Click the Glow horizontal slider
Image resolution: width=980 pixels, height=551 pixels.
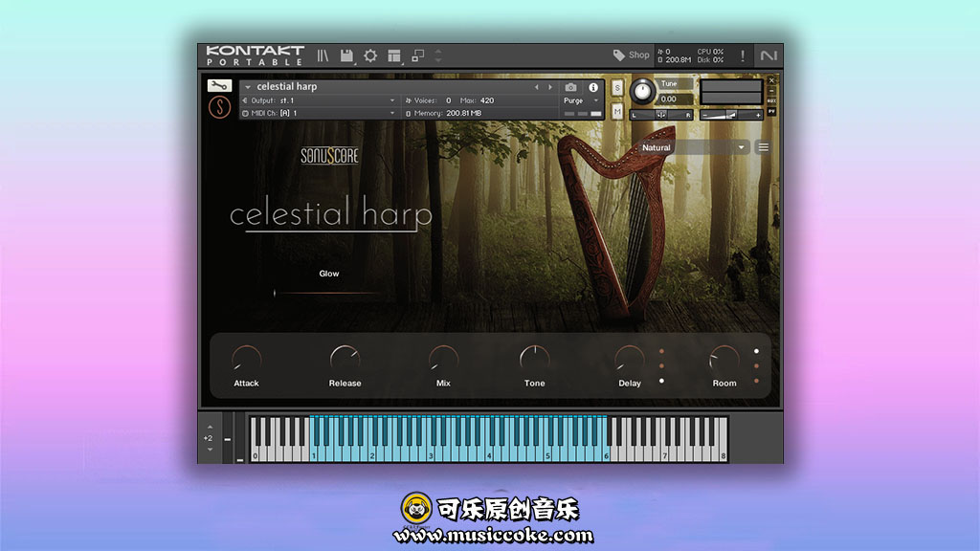click(327, 293)
